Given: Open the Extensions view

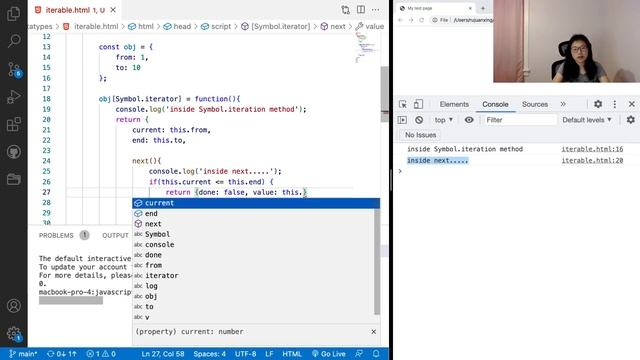Looking at the screenshot, I should pos(13,124).
